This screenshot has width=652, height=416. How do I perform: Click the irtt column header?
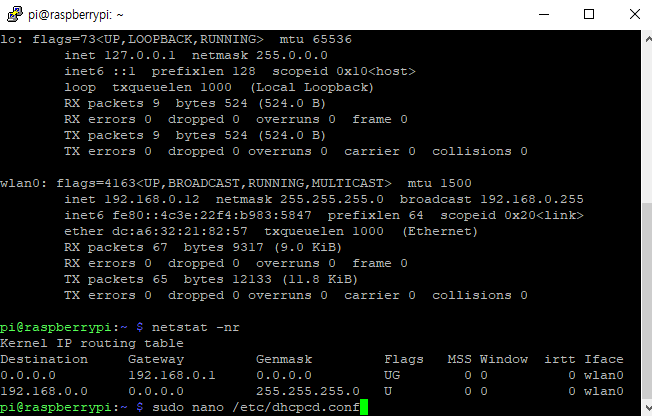pos(560,359)
